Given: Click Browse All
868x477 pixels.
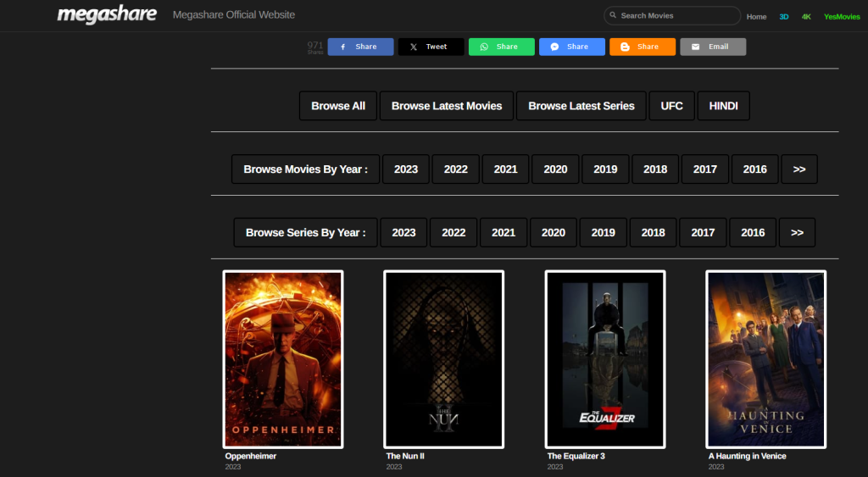Looking at the screenshot, I should point(338,106).
